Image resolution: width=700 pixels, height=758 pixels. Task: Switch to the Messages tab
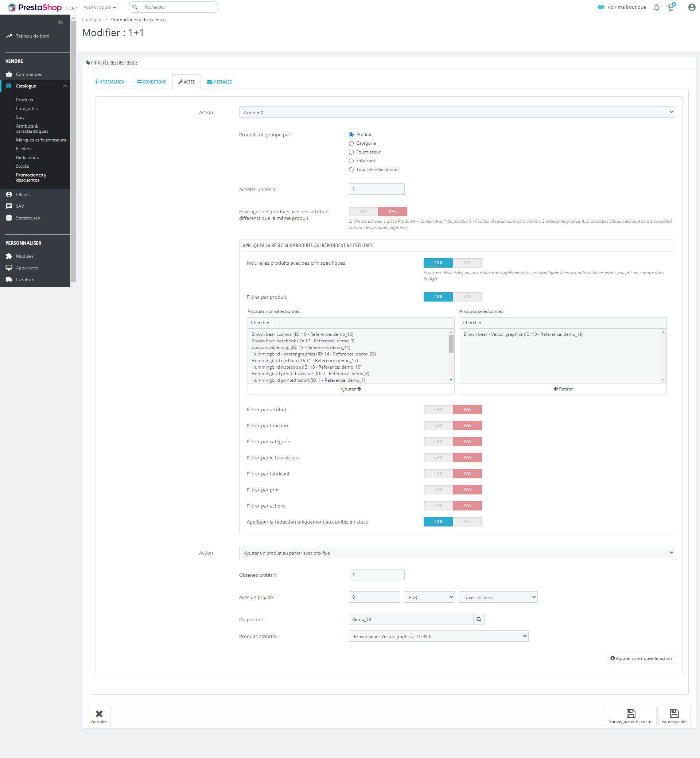pyautogui.click(x=219, y=82)
